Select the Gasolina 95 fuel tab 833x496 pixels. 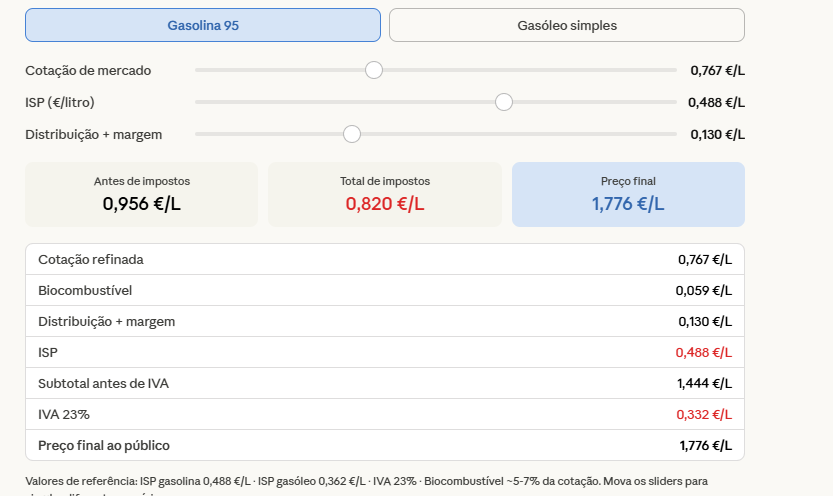(x=203, y=25)
